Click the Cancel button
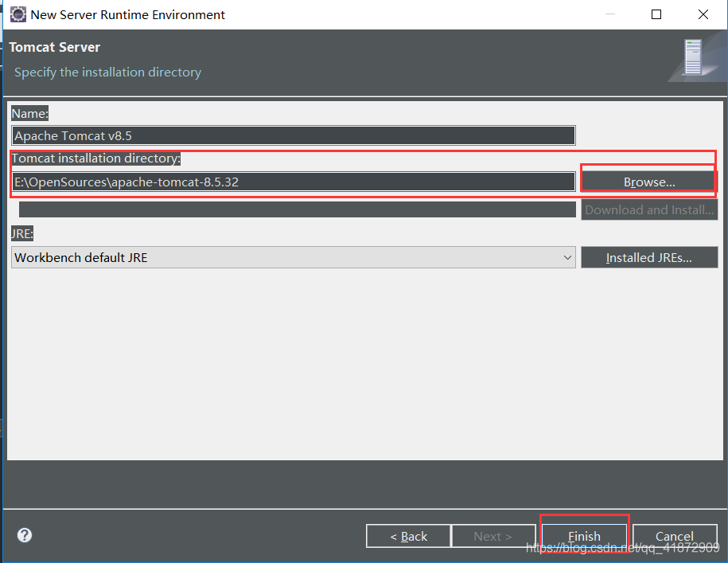 pyautogui.click(x=675, y=536)
